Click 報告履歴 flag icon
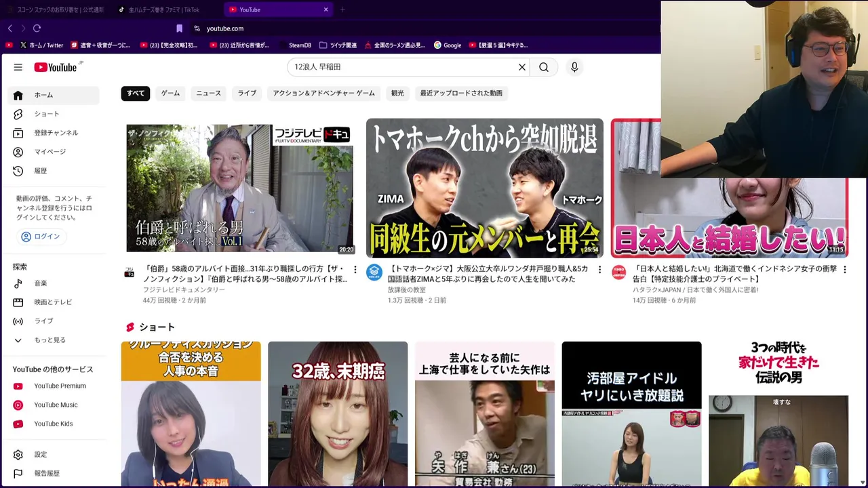The width and height of the screenshot is (868, 488). [18, 474]
